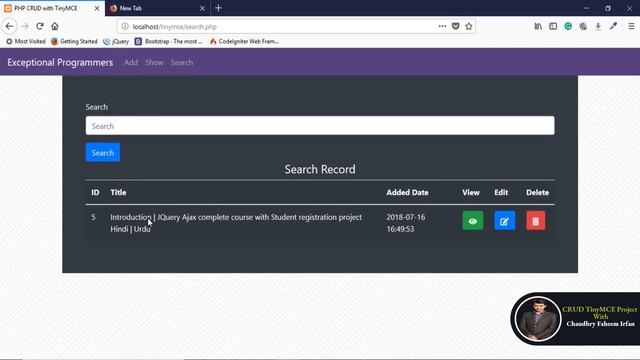The height and width of the screenshot is (360, 640).
Task: Open page actions three-dot menu
Action: [442, 27]
